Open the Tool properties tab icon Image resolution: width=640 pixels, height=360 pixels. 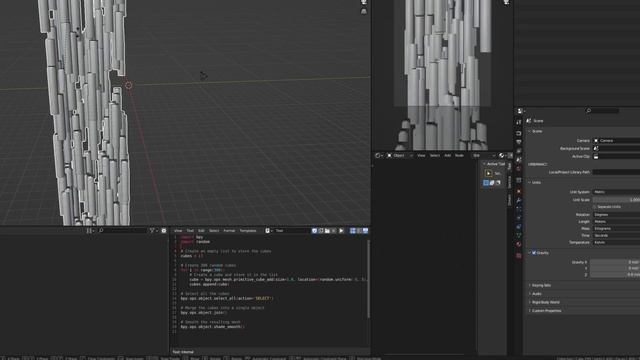519,122
